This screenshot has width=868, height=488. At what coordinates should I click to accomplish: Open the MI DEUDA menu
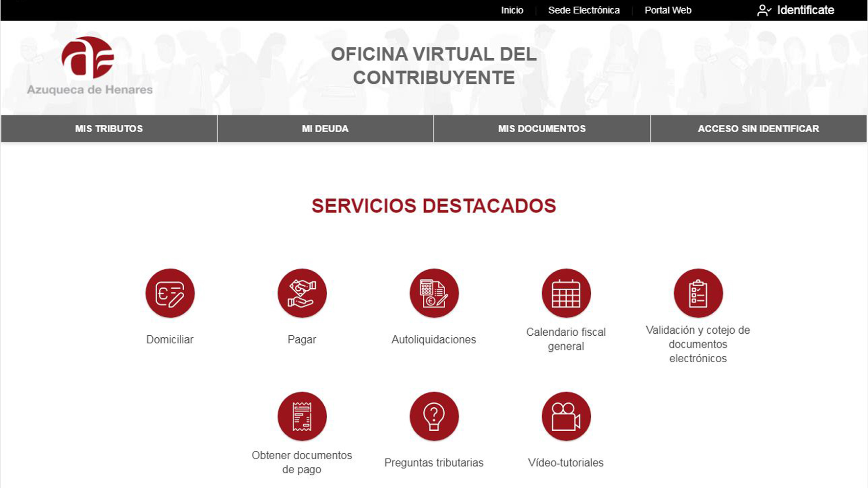tap(325, 129)
